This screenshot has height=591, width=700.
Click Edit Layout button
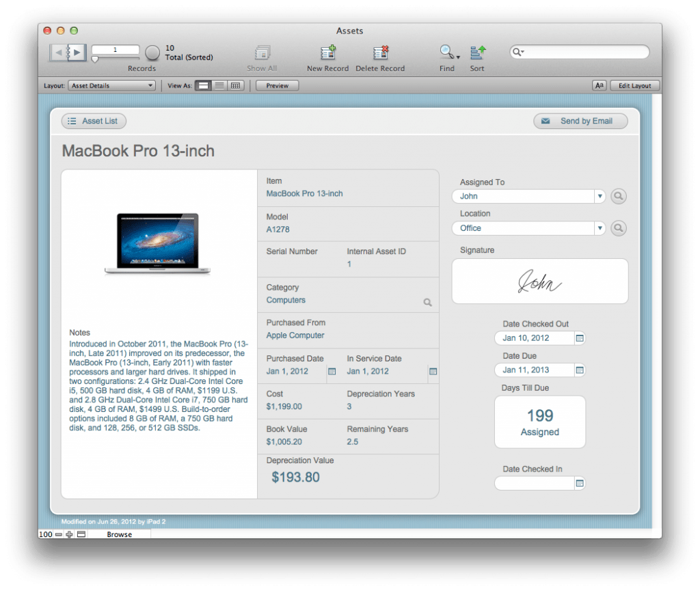point(634,85)
